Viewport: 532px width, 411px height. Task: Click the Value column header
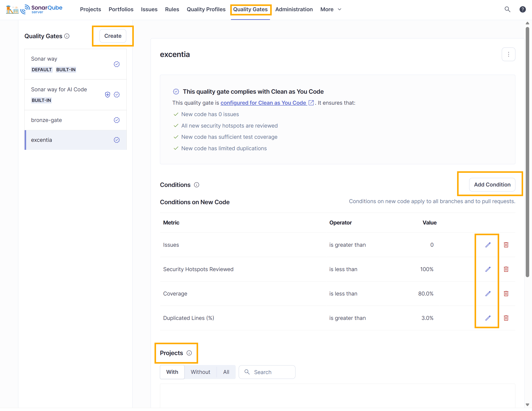click(429, 223)
